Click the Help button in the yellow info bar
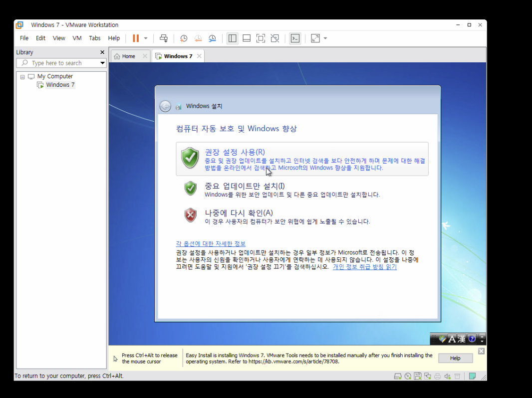This screenshot has width=532, height=398. click(455, 358)
